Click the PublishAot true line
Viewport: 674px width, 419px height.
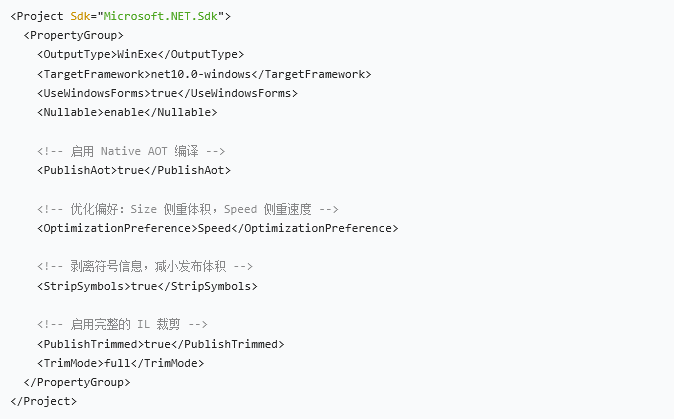(x=134, y=170)
